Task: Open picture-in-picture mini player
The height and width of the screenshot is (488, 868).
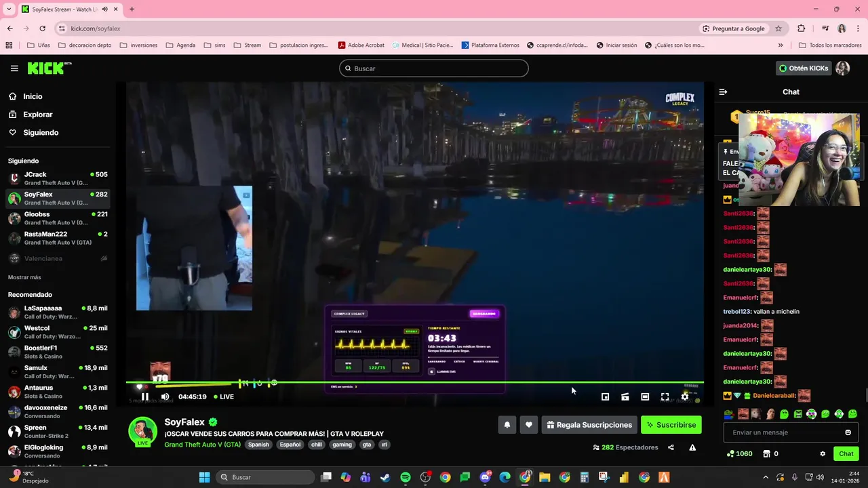Action: [x=606, y=397]
